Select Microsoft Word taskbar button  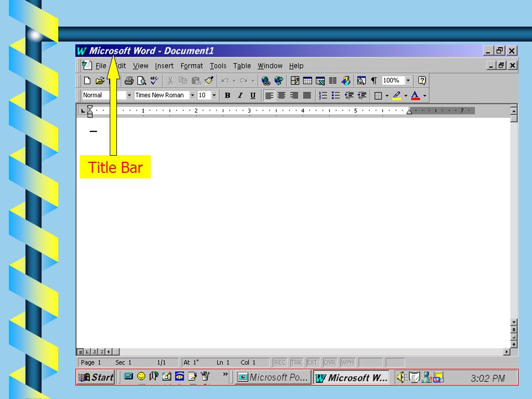click(x=351, y=377)
